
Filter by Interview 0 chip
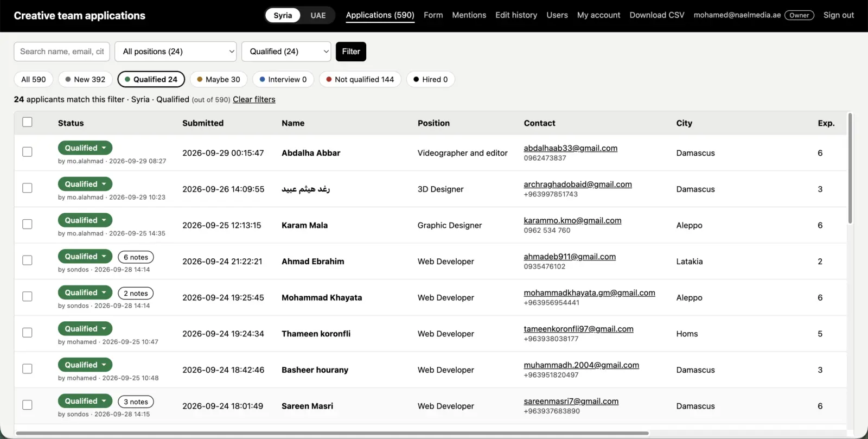(x=283, y=79)
